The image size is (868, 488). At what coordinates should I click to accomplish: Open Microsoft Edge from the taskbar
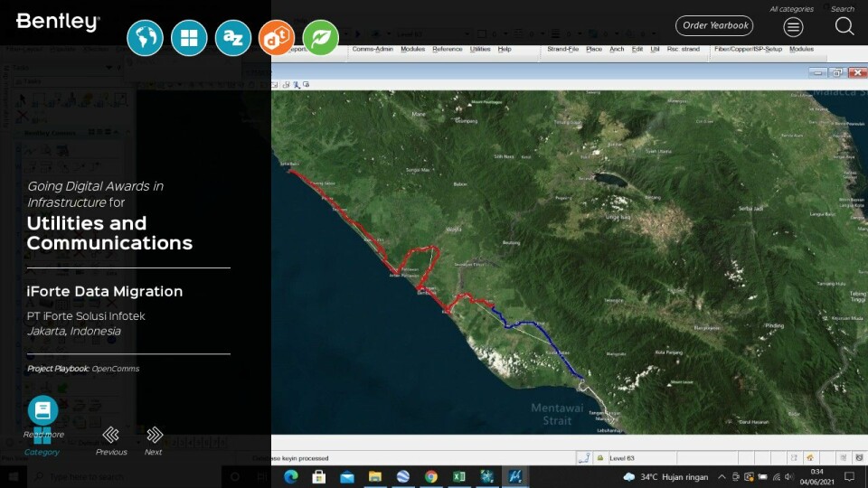(290, 476)
